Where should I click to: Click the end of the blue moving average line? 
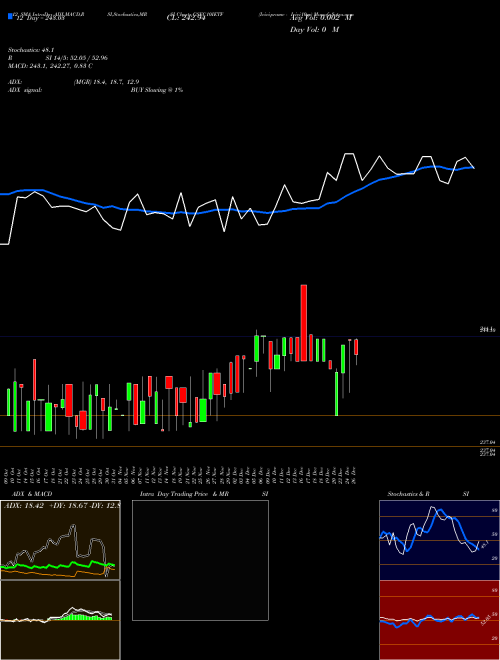(473, 168)
